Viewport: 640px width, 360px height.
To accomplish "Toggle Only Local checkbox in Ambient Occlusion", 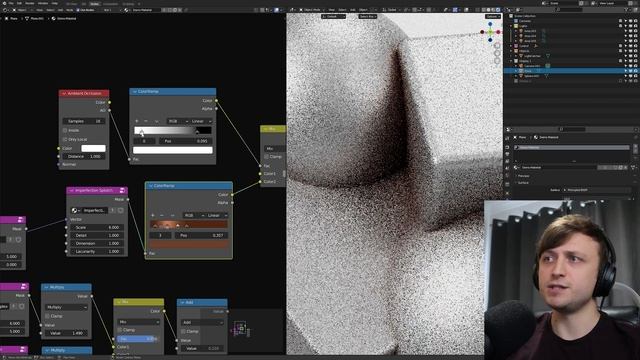I will click(x=65, y=139).
